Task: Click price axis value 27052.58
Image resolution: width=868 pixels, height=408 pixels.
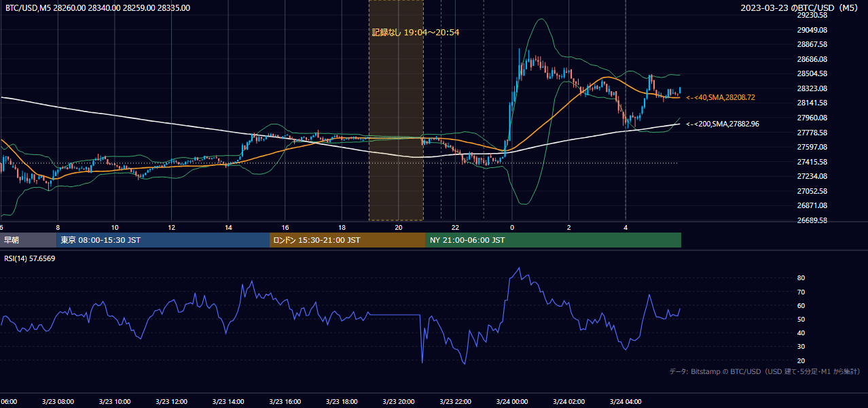Action: click(x=812, y=191)
